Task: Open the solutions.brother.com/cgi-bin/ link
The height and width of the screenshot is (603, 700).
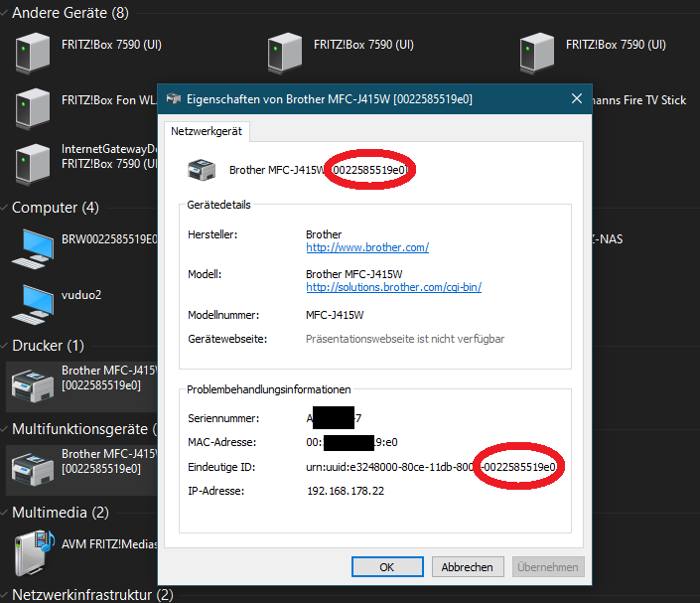Action: [394, 287]
